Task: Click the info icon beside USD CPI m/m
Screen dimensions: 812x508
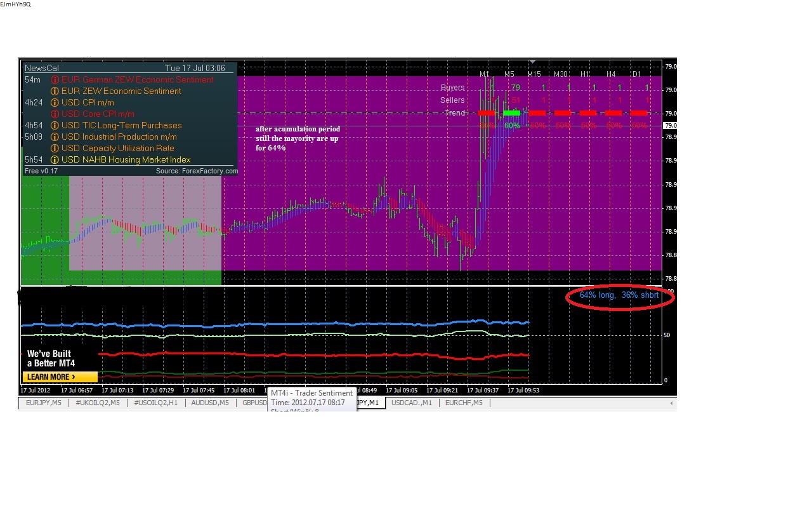Action: [55, 103]
